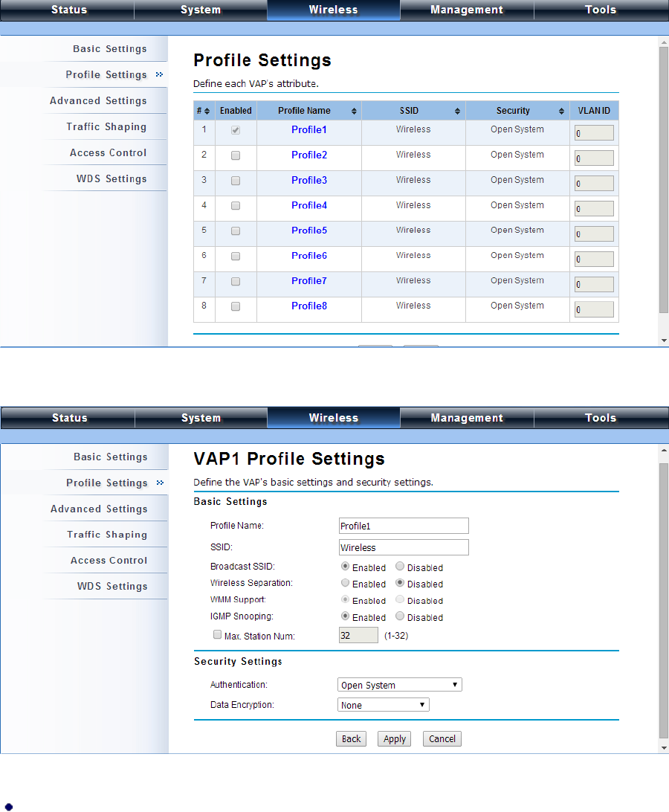Go to Advanced Settings in upper sidebar

[98, 100]
